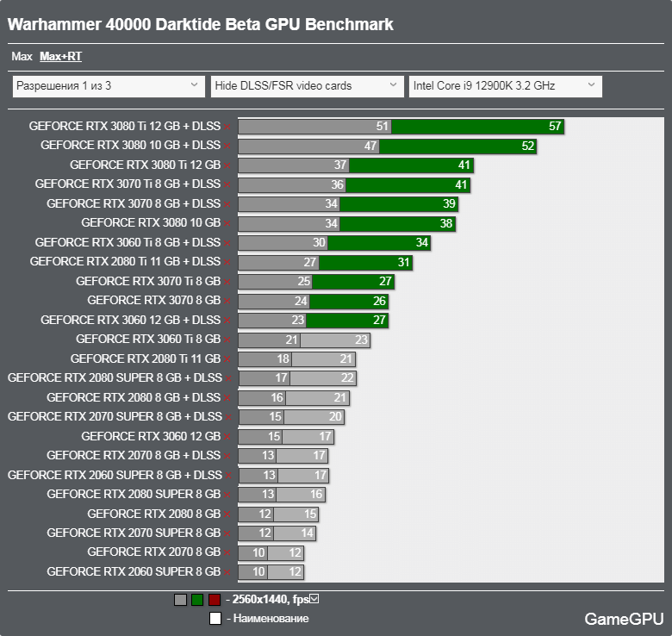Click the 23 fps bar for RTX 3060 Ti 8 GB

pos(335,340)
